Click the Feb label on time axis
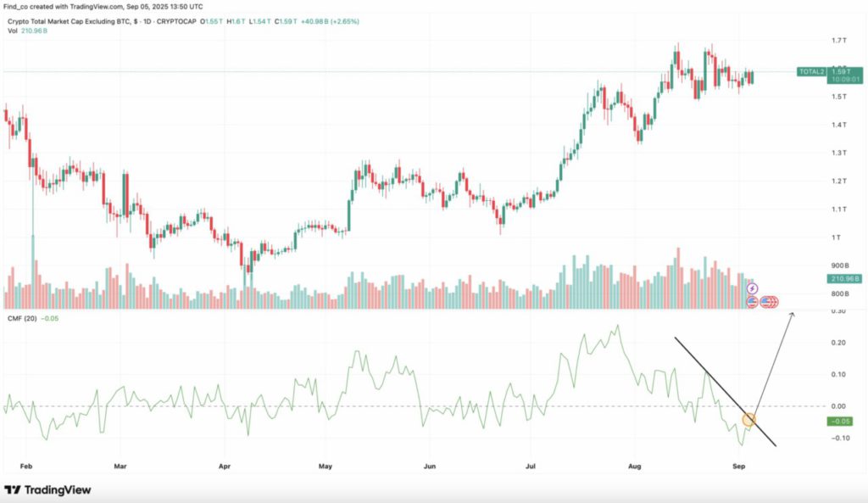This screenshot has height=503, width=868. (x=25, y=467)
